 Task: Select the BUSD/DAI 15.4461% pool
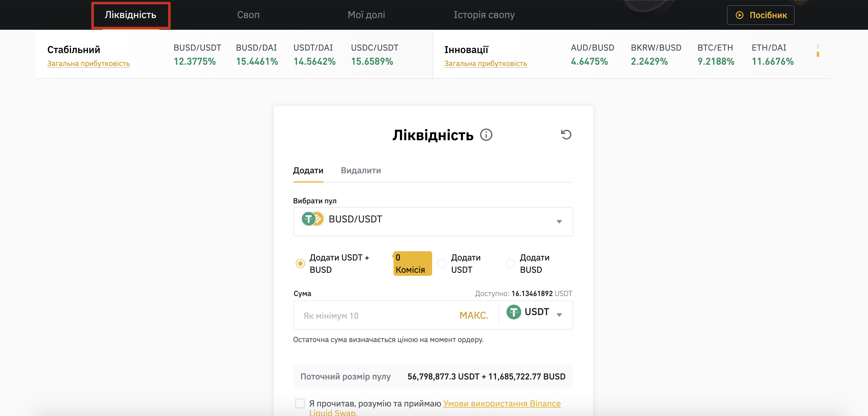click(257, 55)
